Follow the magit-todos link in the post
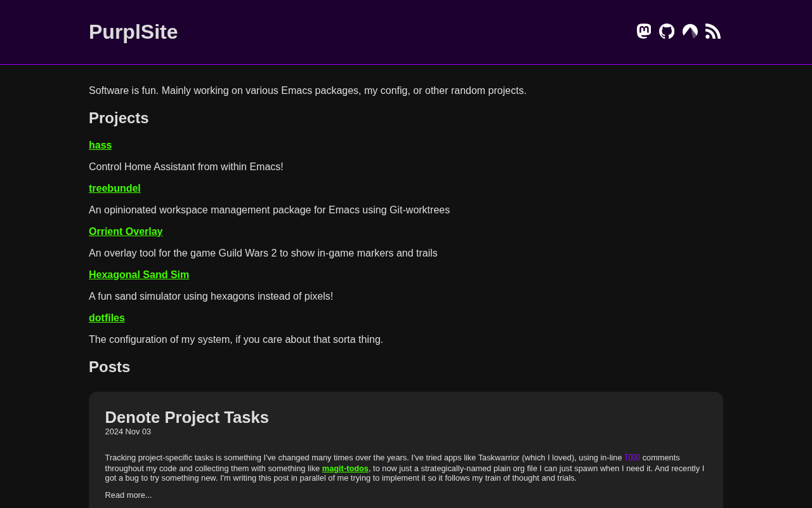The width and height of the screenshot is (812, 508). tap(345, 469)
